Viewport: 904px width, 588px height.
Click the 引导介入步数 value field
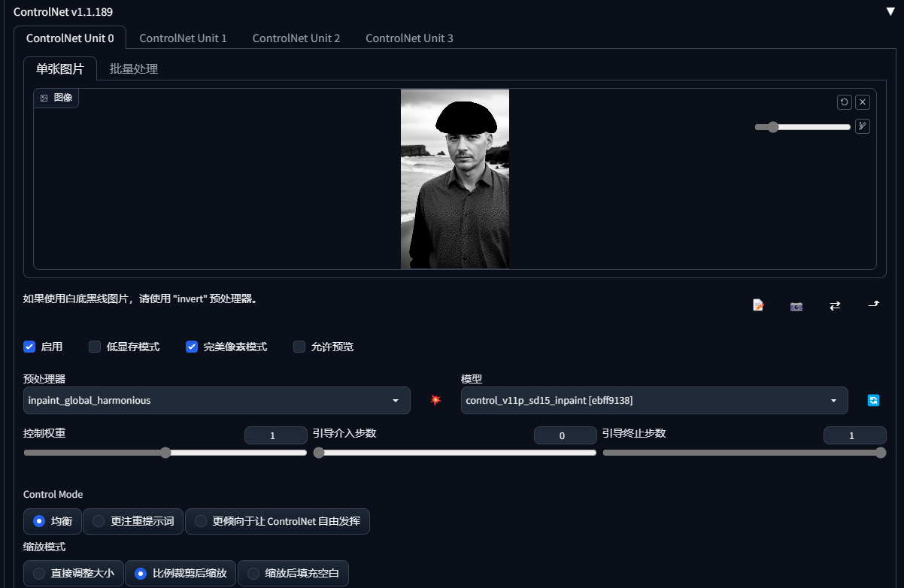coord(565,435)
